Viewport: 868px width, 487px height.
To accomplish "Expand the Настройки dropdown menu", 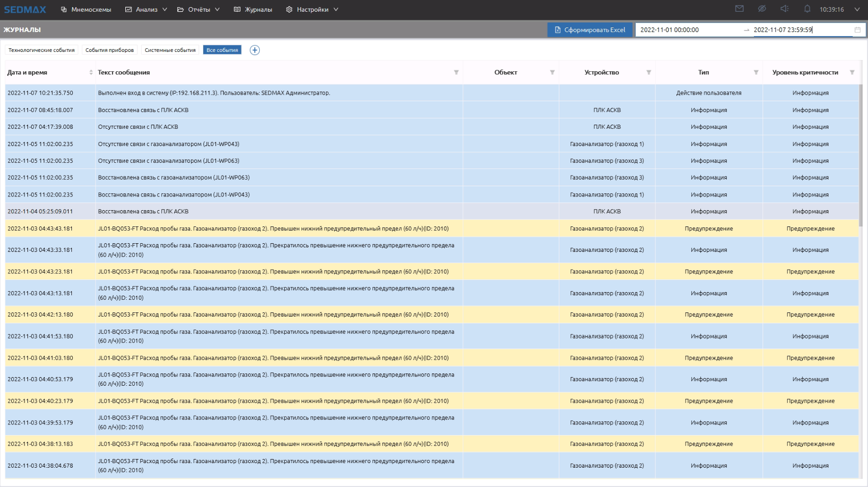I will pos(312,10).
